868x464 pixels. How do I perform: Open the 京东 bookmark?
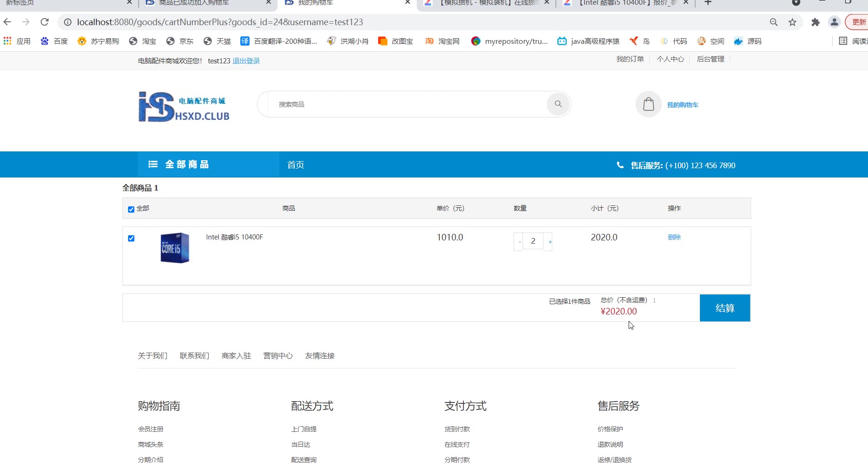click(180, 41)
